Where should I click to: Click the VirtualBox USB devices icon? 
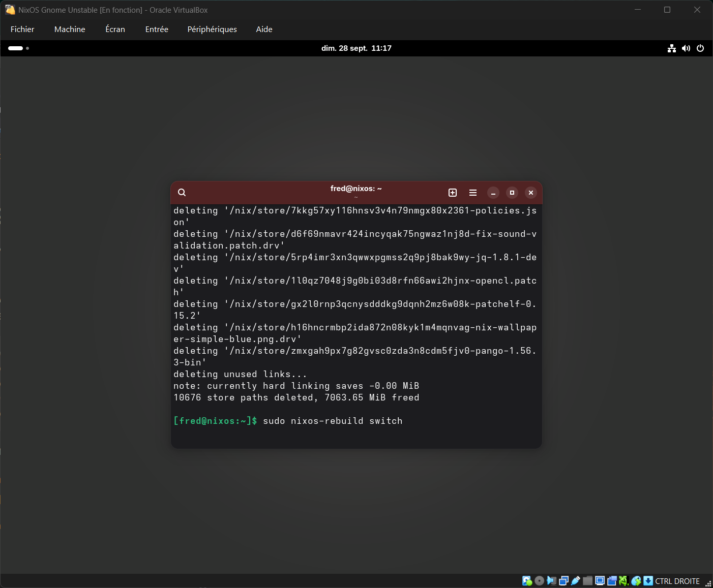(576, 581)
